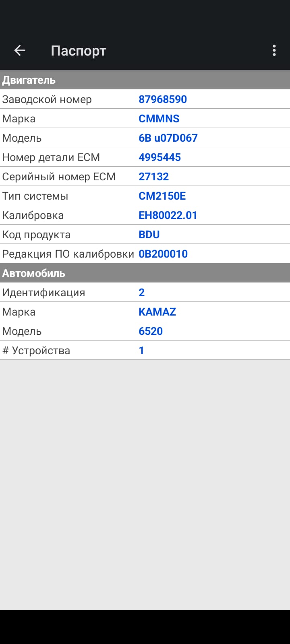Select Номер детали ECM value 4995445
This screenshot has height=644, width=290.
[x=160, y=157]
